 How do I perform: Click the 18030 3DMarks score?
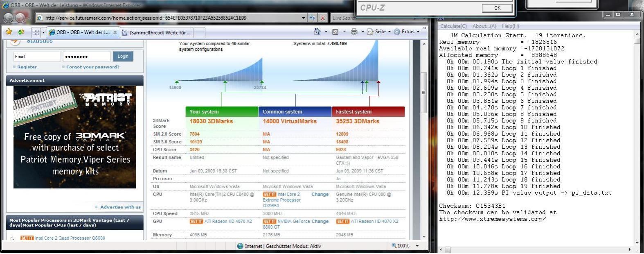coord(211,121)
